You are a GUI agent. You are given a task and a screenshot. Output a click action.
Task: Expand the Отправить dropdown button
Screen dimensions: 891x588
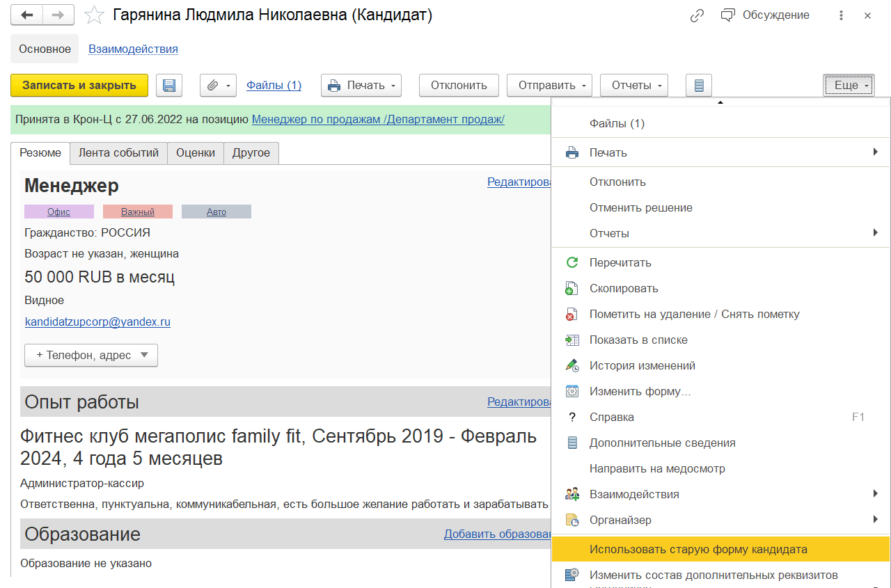[549, 86]
